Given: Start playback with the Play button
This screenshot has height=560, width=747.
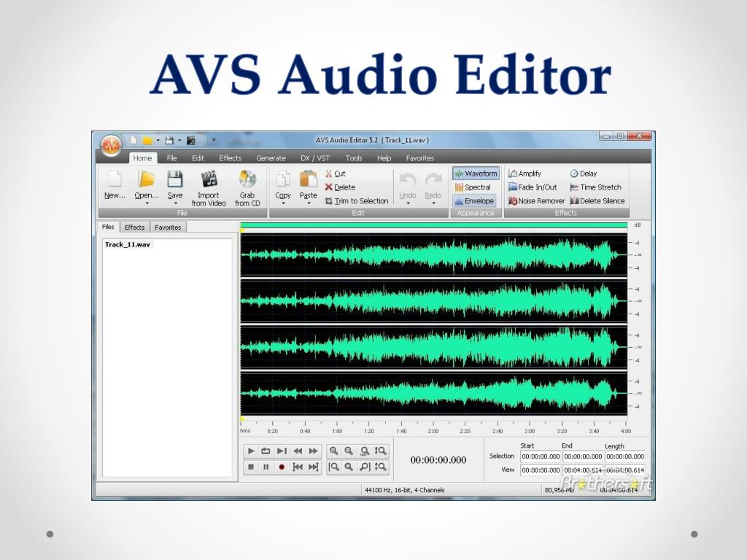Looking at the screenshot, I should (251, 451).
